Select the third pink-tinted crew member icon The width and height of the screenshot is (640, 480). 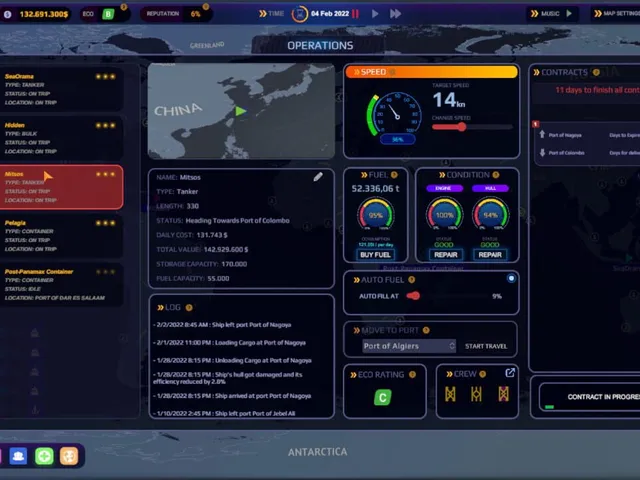[504, 394]
